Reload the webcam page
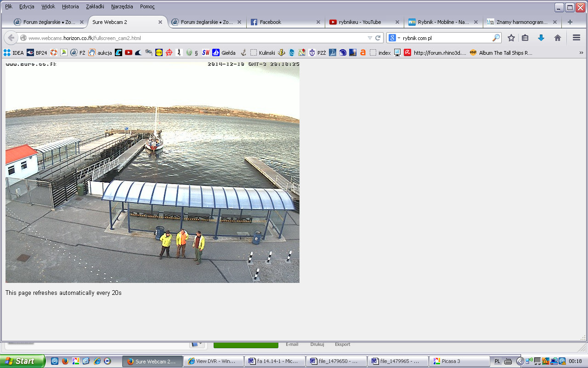 point(378,38)
